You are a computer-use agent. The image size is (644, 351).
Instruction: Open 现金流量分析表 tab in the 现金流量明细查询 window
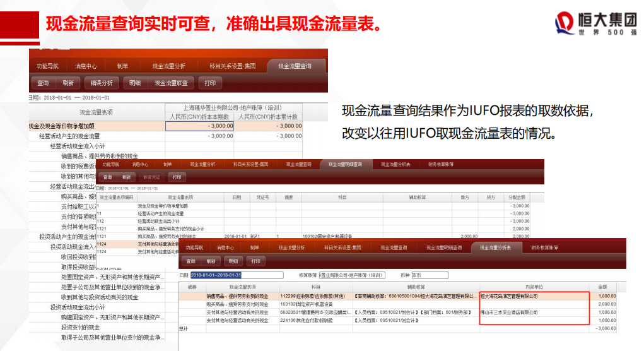click(395, 164)
